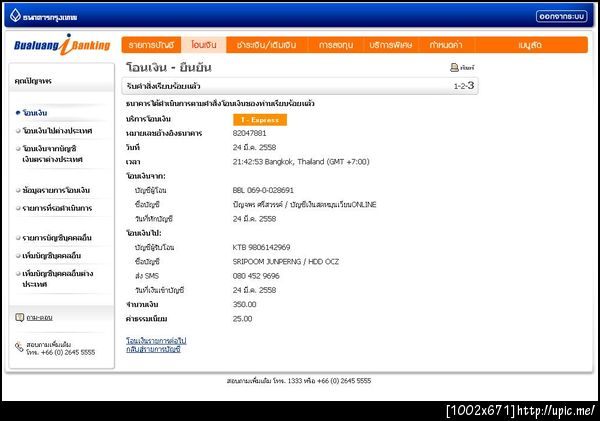This screenshot has height=421, width=600.
Task: Click recipient name SRIPOOM JUNPERNG / HDD OCZ
Action: (285, 261)
